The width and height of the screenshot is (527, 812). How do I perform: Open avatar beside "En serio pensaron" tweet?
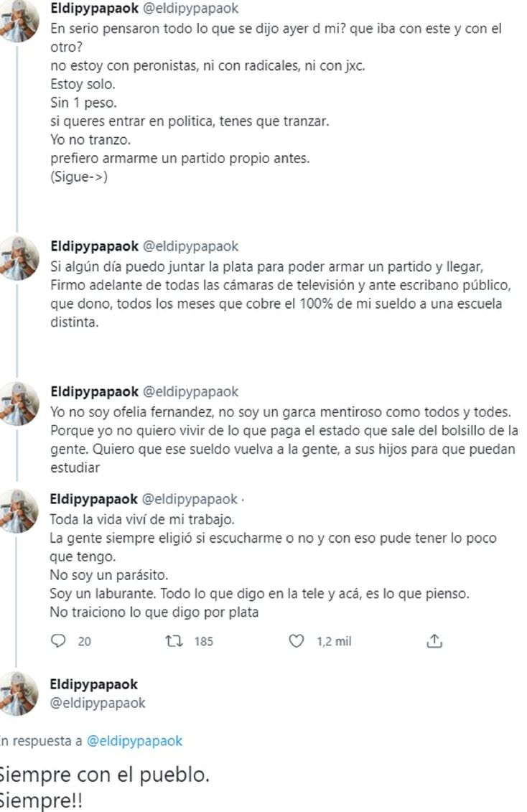point(19,20)
